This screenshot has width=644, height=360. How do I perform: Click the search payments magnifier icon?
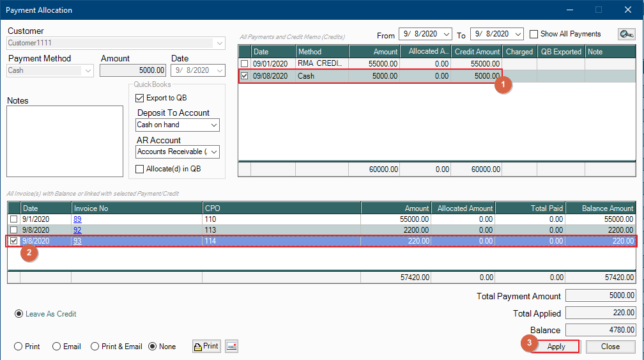point(625,35)
